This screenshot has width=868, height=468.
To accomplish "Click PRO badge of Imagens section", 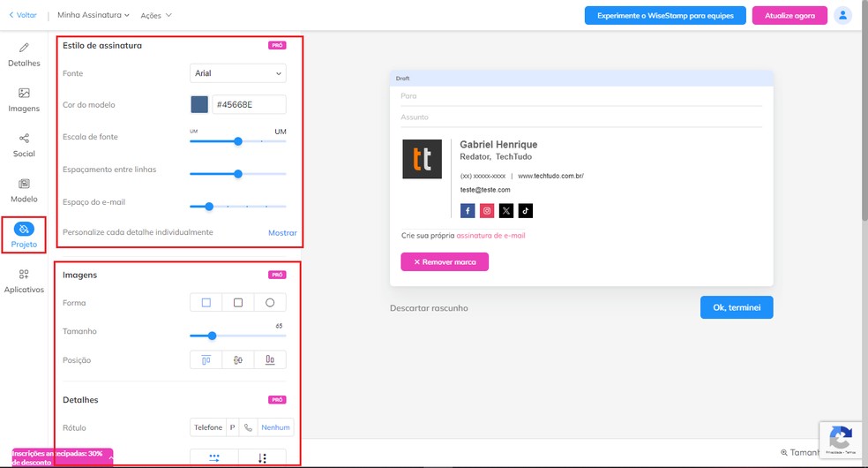I will point(277,275).
